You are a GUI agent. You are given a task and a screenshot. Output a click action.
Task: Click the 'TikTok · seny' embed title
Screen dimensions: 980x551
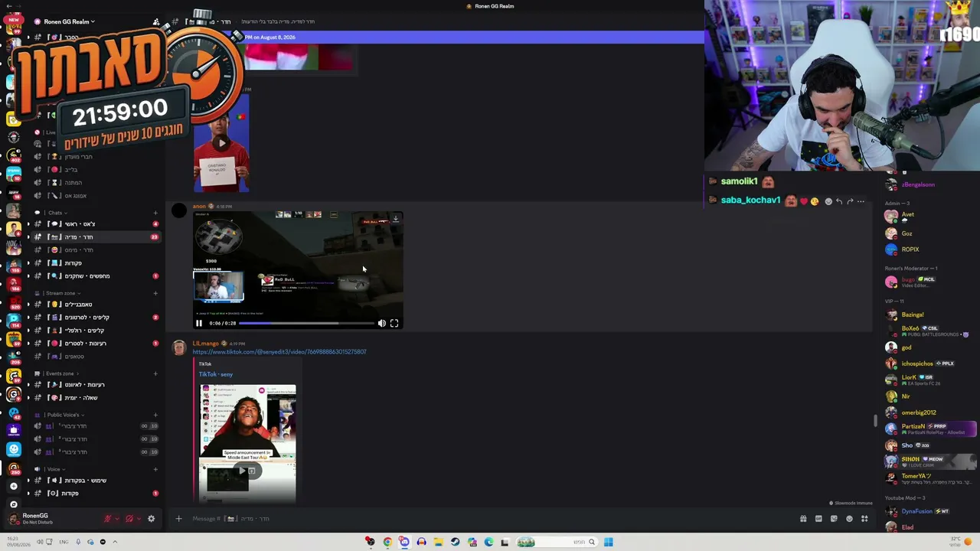point(216,374)
